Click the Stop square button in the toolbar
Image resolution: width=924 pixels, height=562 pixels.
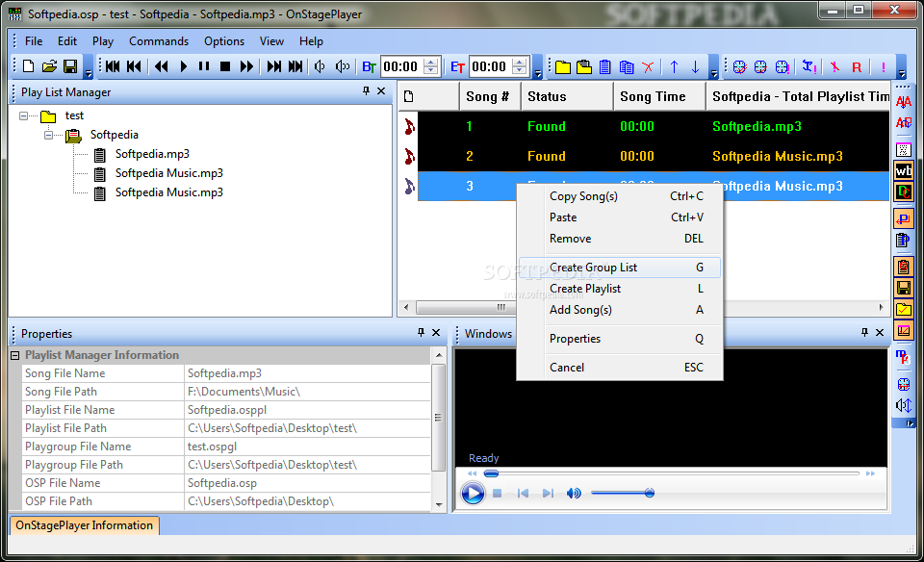pyautogui.click(x=225, y=66)
